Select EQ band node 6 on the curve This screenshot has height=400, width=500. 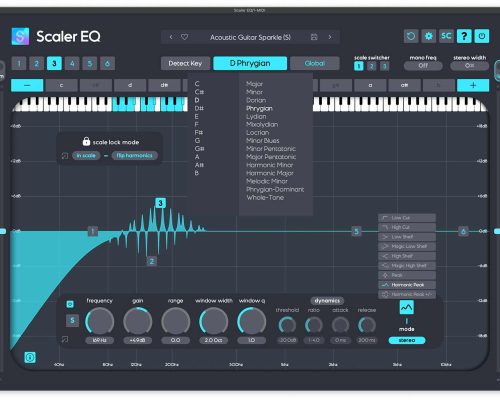point(463,231)
